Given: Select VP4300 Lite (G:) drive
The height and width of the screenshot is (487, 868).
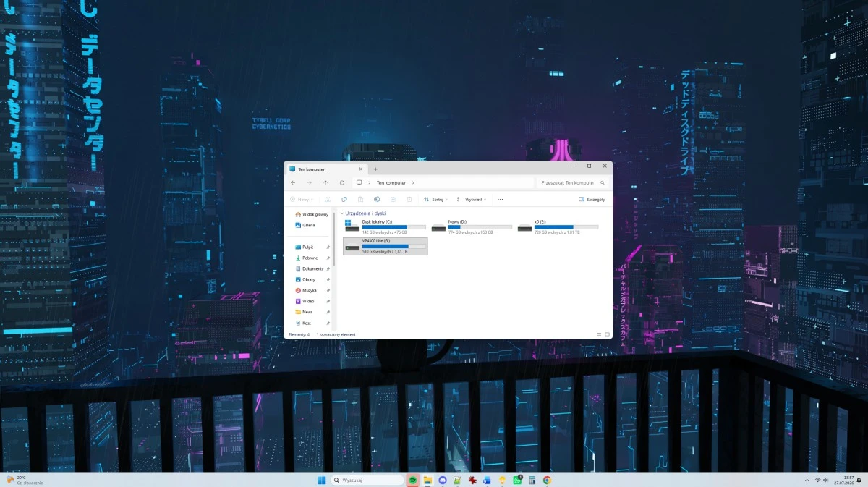Looking at the screenshot, I should click(386, 246).
